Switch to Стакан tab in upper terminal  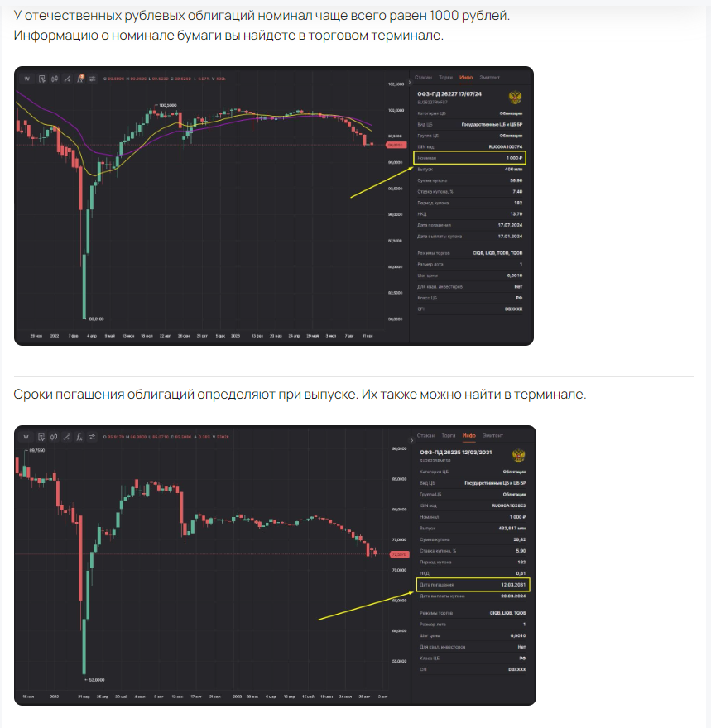pos(424,76)
